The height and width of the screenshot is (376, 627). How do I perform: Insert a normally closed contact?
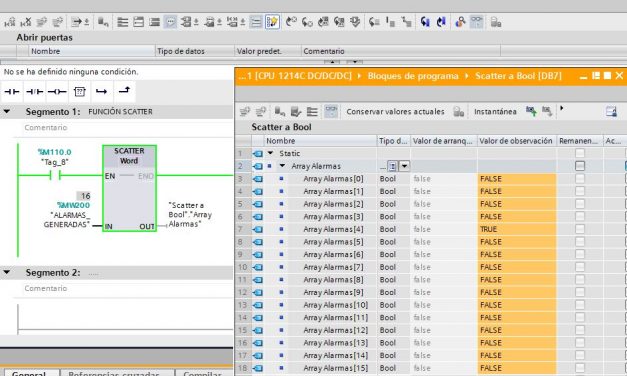pos(34,92)
